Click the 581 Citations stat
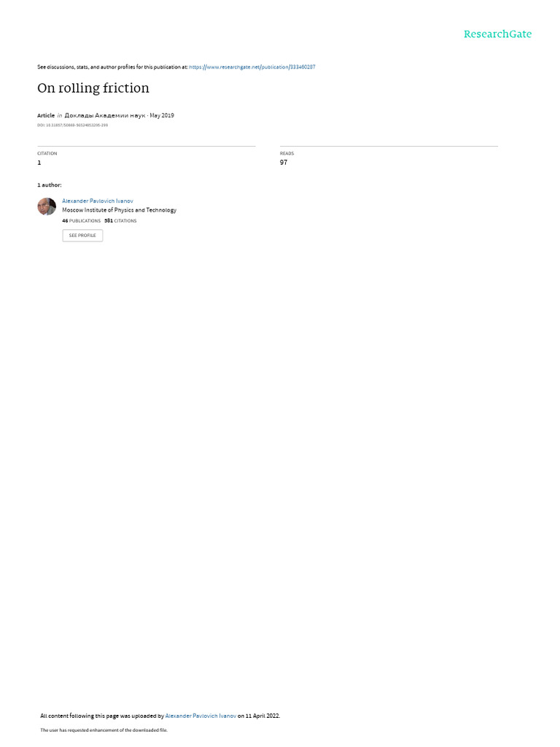Image resolution: width=560 pixels, height=747 pixels. [120, 220]
